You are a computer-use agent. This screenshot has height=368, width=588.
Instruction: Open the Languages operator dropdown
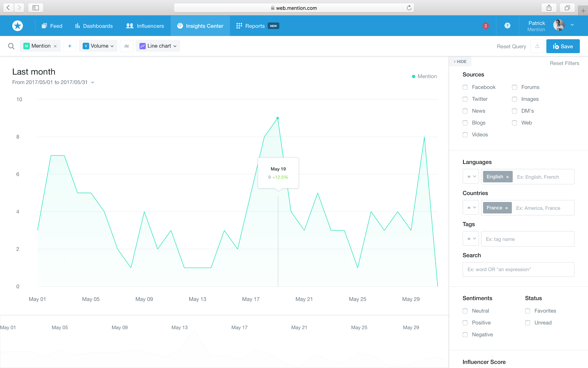471,177
